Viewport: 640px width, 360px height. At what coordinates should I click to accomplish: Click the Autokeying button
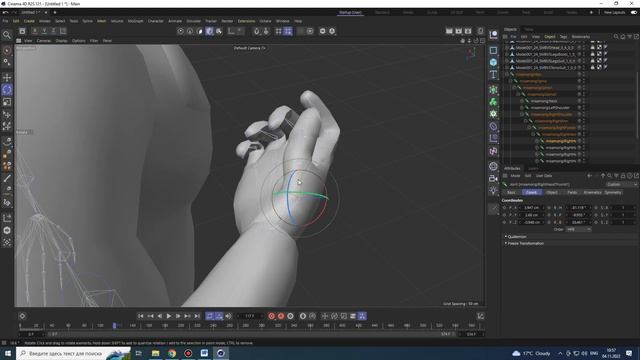click(x=281, y=316)
